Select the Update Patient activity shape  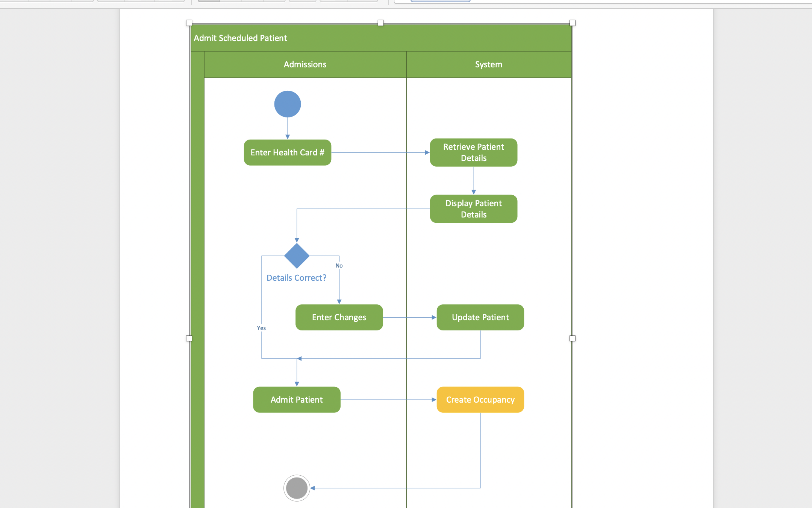[480, 317]
